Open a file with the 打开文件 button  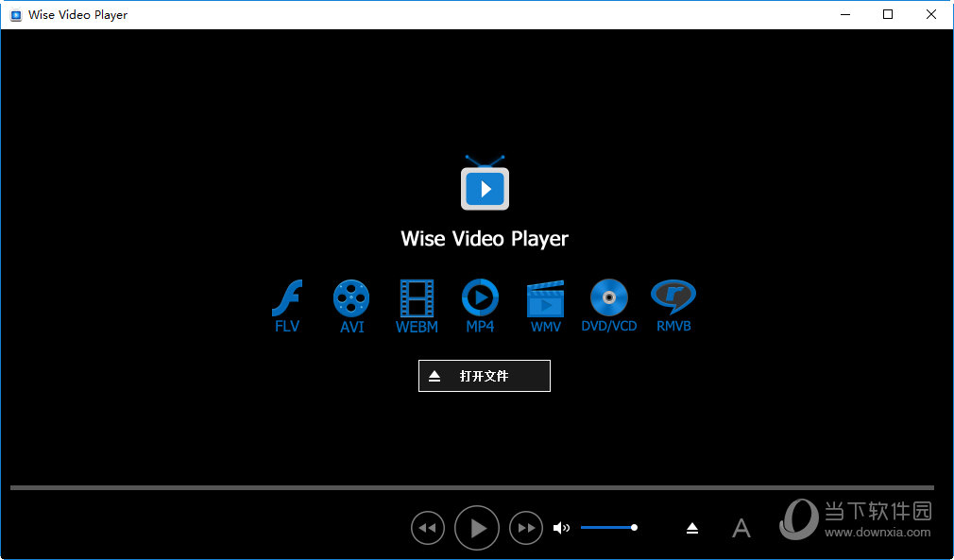click(485, 376)
